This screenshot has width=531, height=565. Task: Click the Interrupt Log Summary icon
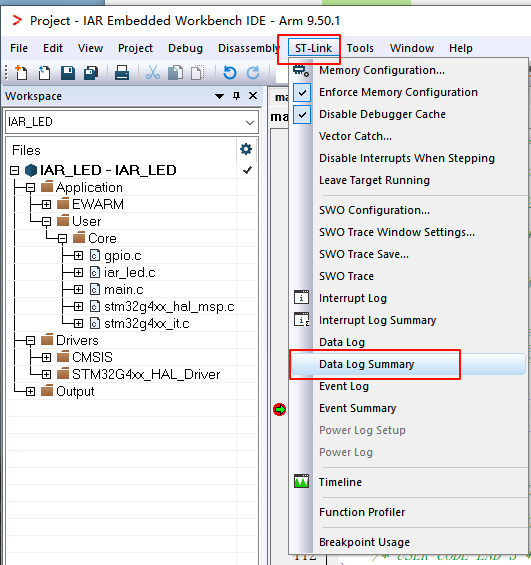point(302,320)
